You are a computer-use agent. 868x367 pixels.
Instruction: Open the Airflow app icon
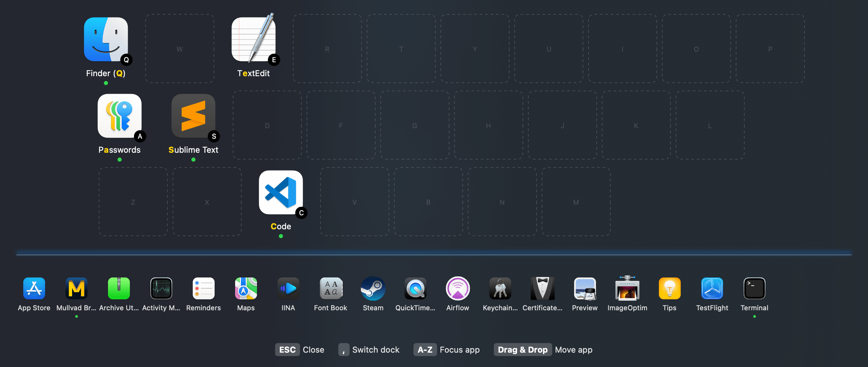[x=458, y=288]
